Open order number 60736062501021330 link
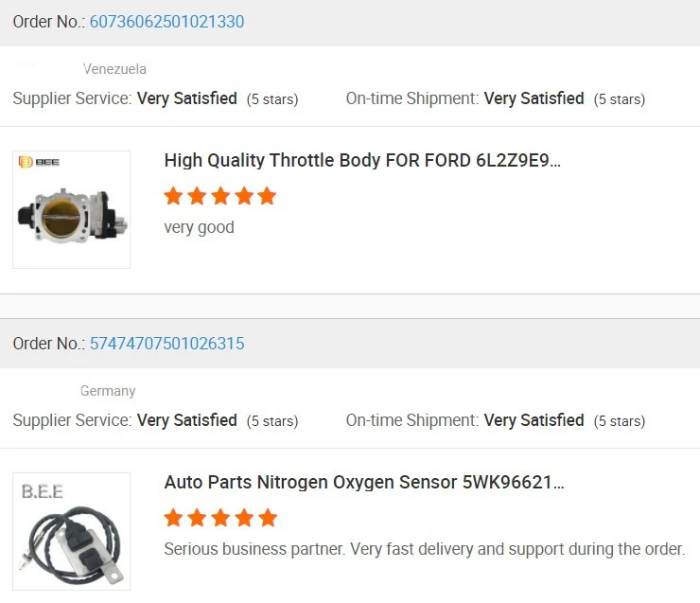This screenshot has height=603, width=700. pos(166,22)
